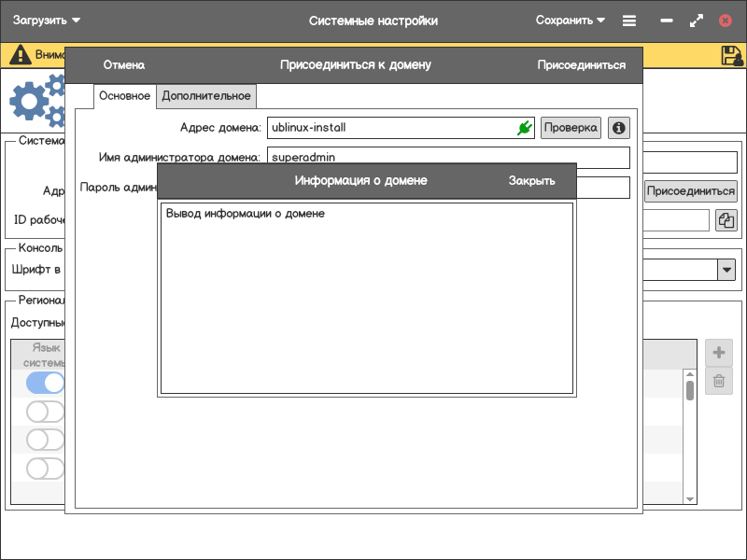Image resolution: width=747 pixels, height=560 pixels.
Task: Click the floppy disk save icon
Action: click(732, 55)
